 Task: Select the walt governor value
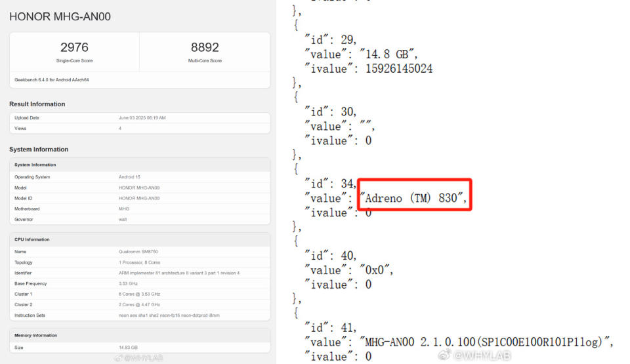point(123,219)
